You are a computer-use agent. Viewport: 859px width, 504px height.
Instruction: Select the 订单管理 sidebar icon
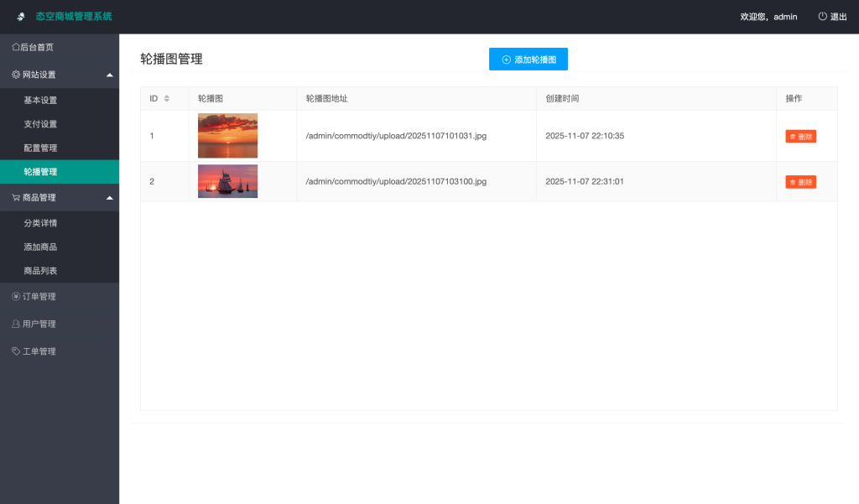click(16, 296)
